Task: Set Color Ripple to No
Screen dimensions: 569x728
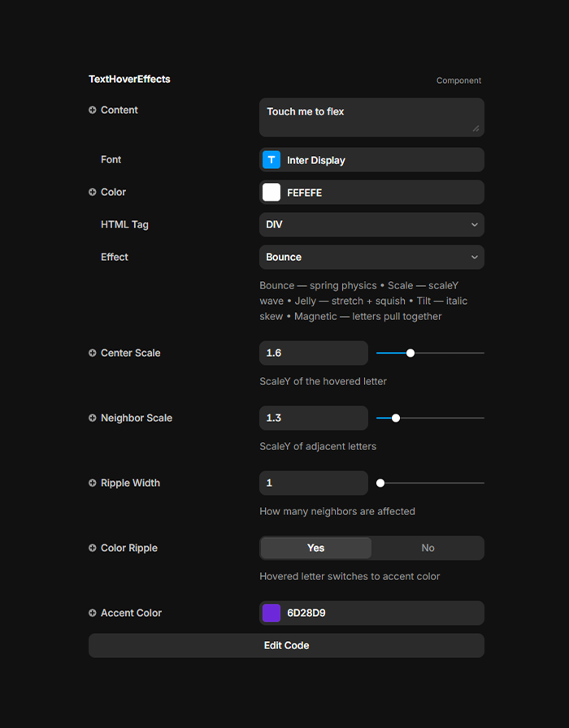Action: [x=428, y=548]
